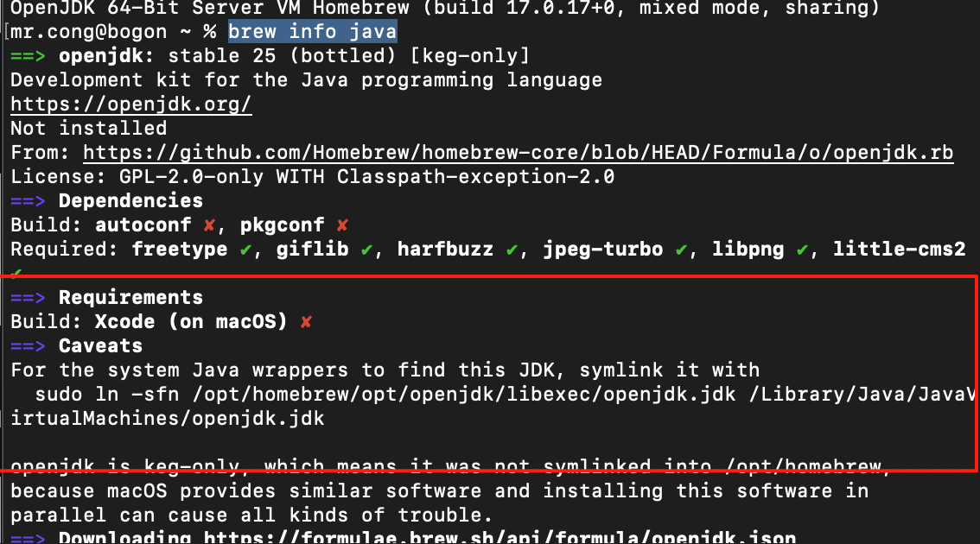Click the 'pkgconf' build dependency

[282, 225]
